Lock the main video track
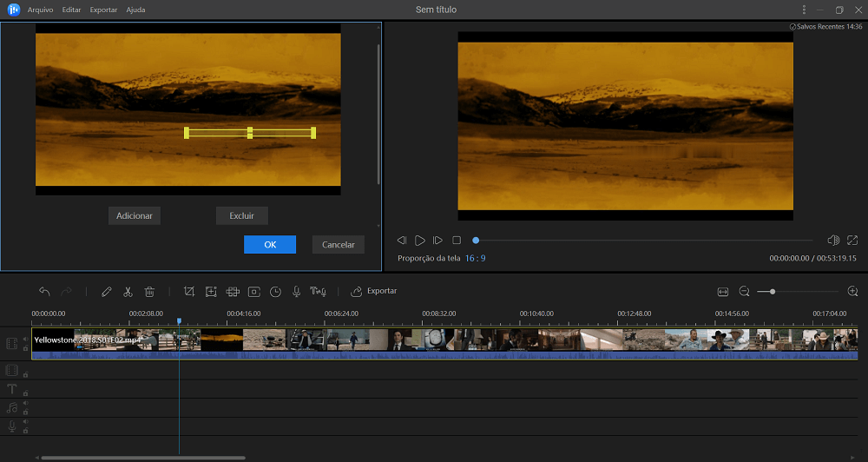This screenshot has height=462, width=868. click(25, 348)
